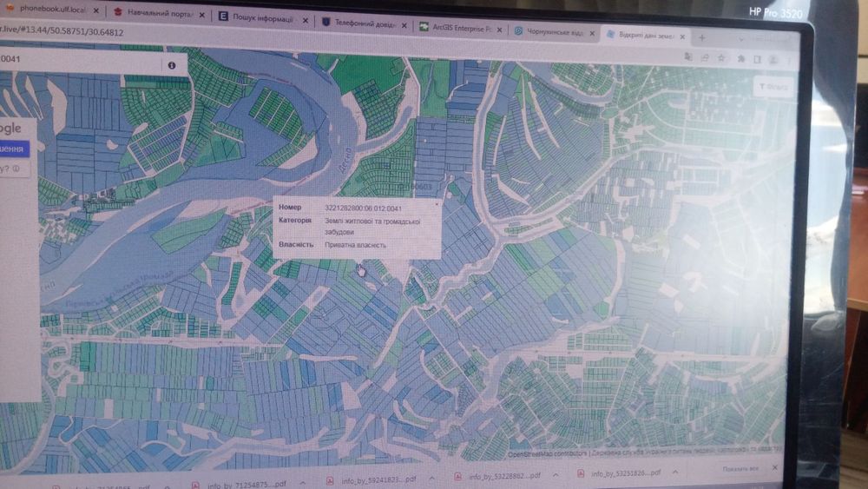This screenshot has width=868, height=489.
Task: Open the tab search dropdown arrow
Action: pos(740,40)
